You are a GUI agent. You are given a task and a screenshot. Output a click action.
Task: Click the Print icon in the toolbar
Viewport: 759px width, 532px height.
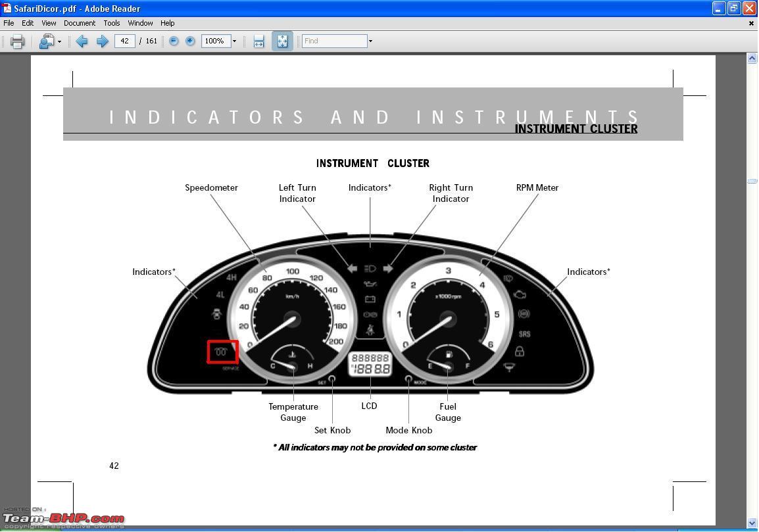tap(17, 41)
